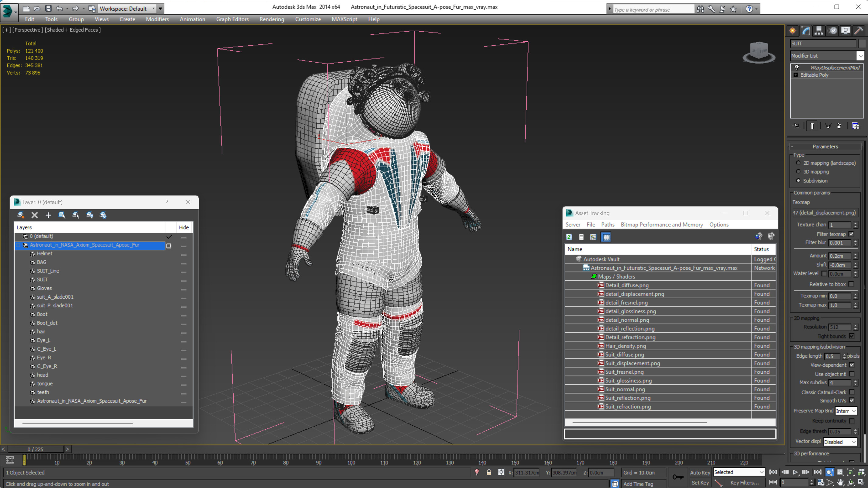Open the Hierarchy command panel tab
The height and width of the screenshot is (488, 868).
pyautogui.click(x=819, y=31)
